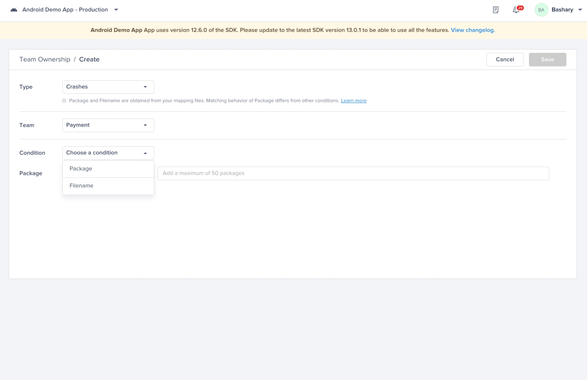Screen dimensions: 588x380
Task: Open the Type dropdown showing Crashes
Action: tap(108, 87)
